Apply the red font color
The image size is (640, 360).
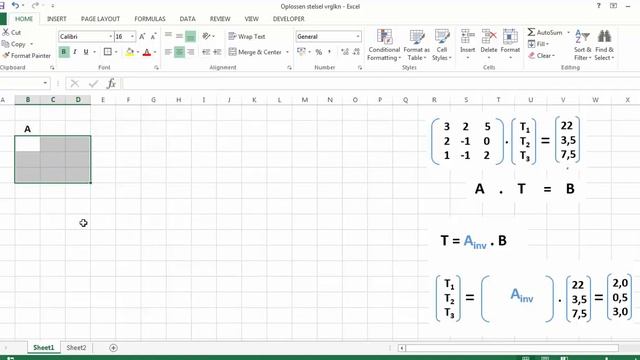(x=147, y=52)
